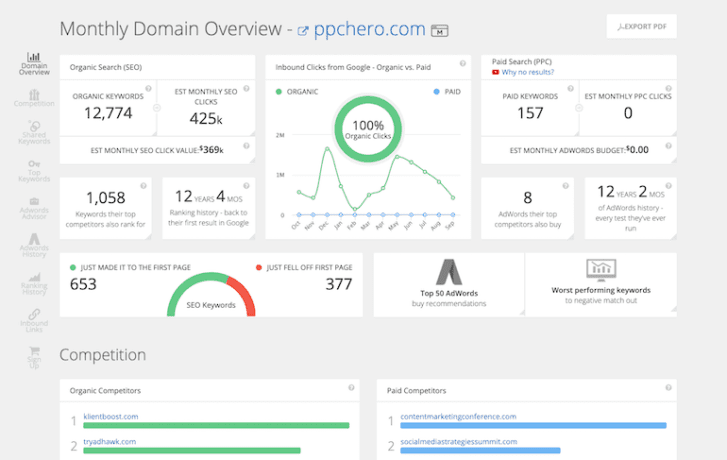Click the Organic Keywords 12,774 value

(x=108, y=113)
